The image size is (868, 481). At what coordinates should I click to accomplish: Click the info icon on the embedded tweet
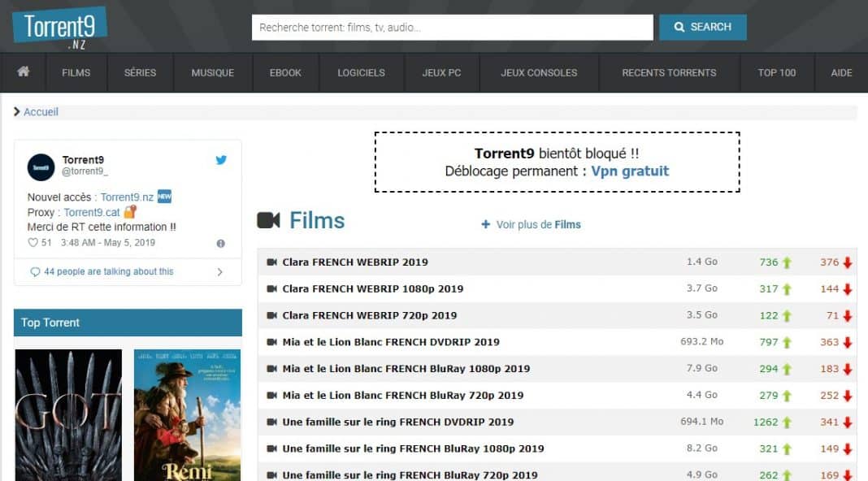point(219,244)
